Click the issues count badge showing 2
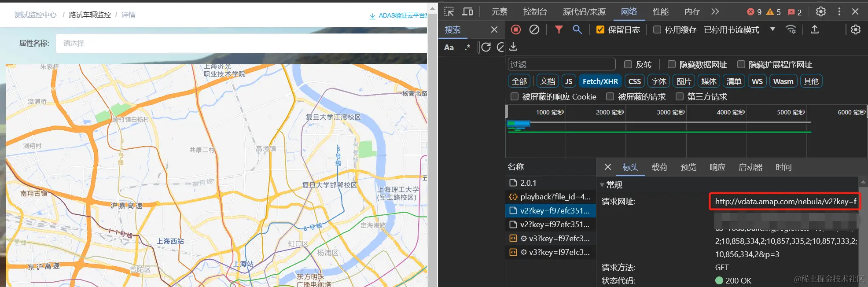 tap(795, 12)
